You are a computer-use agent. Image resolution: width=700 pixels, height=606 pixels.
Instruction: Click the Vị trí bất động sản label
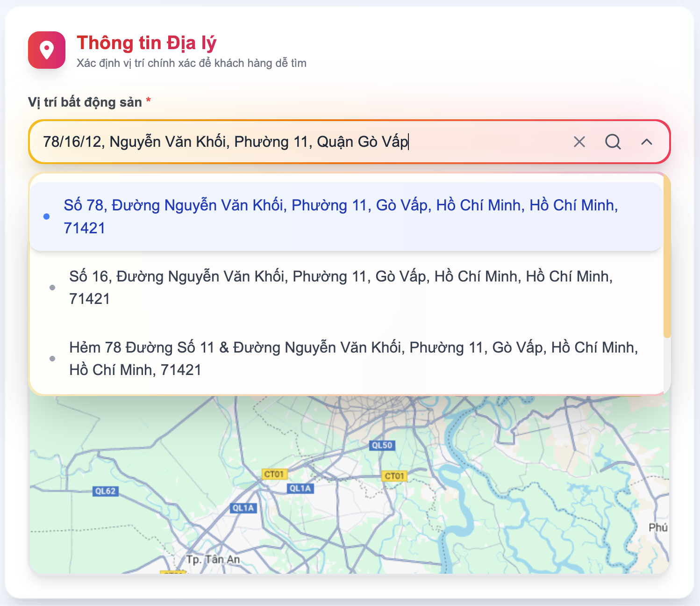(85, 102)
